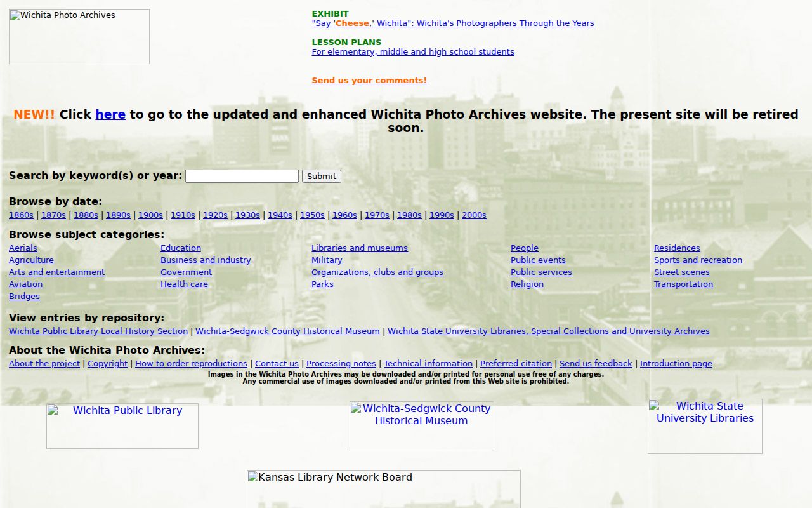Browse photos from the 1970s
812x508 pixels.
pyautogui.click(x=377, y=215)
